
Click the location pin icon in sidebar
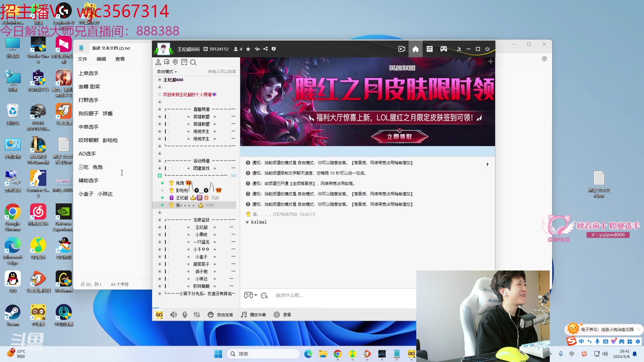(x=175, y=62)
